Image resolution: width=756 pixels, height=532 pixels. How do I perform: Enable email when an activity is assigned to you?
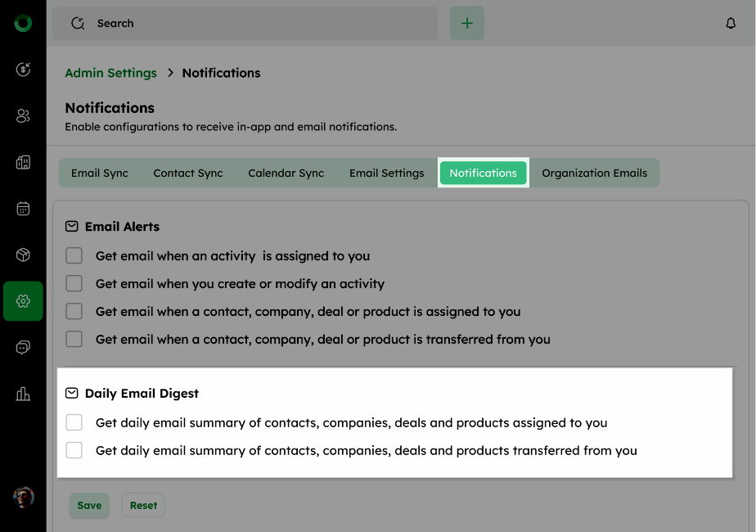coord(74,255)
